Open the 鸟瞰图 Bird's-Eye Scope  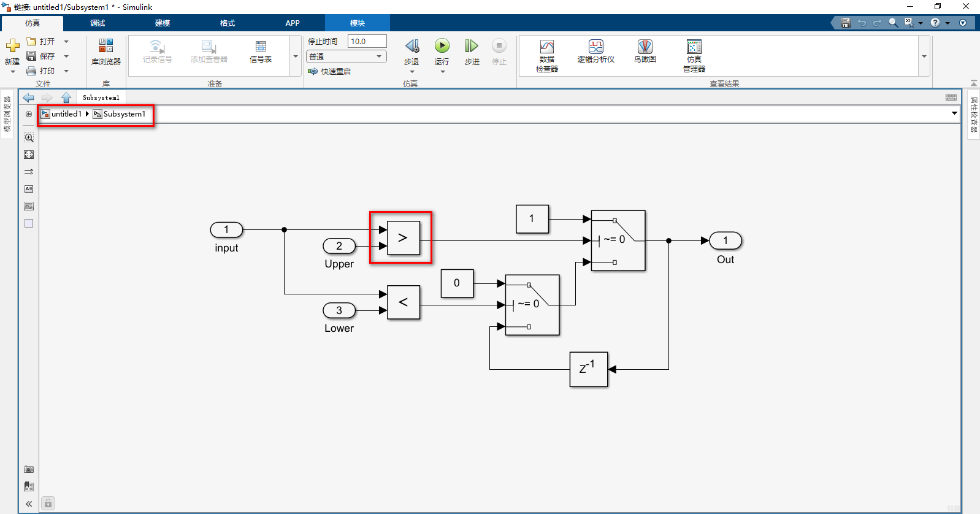[x=645, y=52]
